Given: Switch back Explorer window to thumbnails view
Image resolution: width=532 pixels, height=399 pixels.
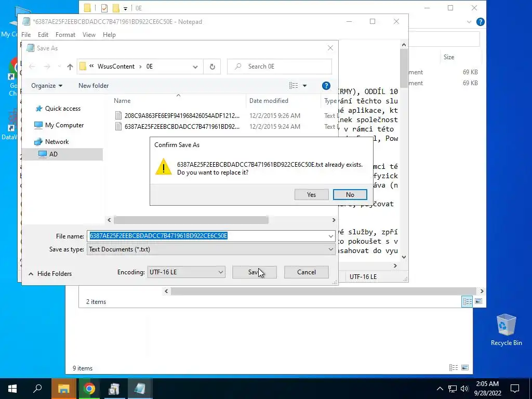Looking at the screenshot, I should coord(465,368).
